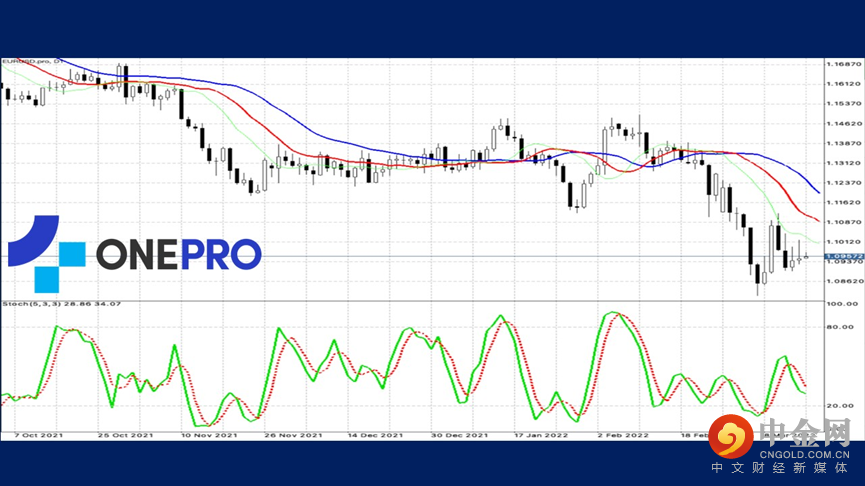
Task: Click the 10 Nov 2021 date marker
Action: click(209, 435)
